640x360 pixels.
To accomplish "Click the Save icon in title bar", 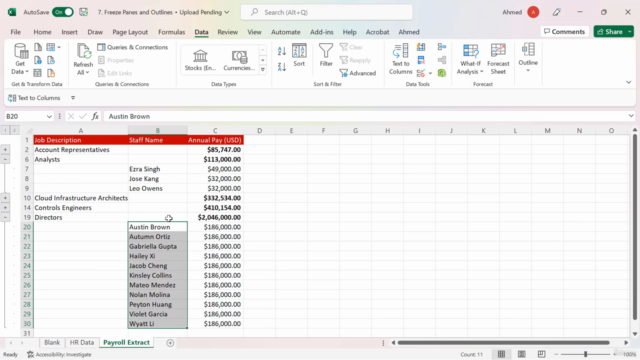I will pos(84,12).
